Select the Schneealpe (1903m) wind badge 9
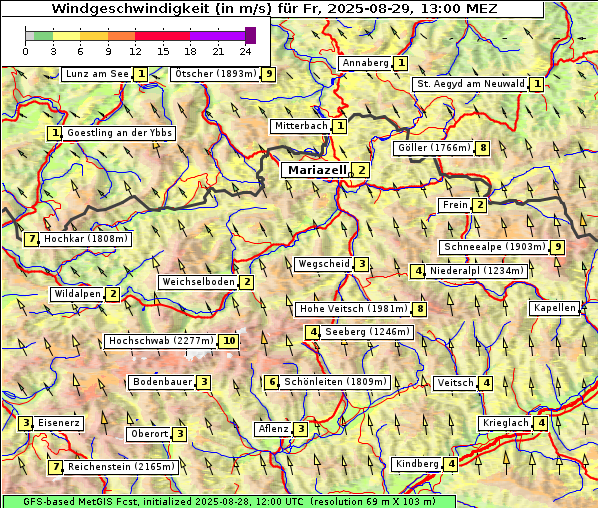 coord(558,247)
